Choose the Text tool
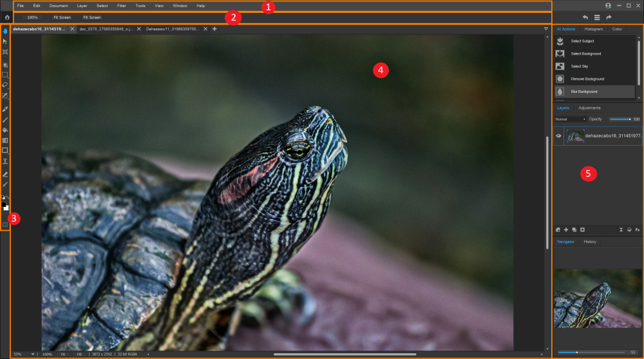The height and width of the screenshot is (359, 644). click(x=5, y=161)
